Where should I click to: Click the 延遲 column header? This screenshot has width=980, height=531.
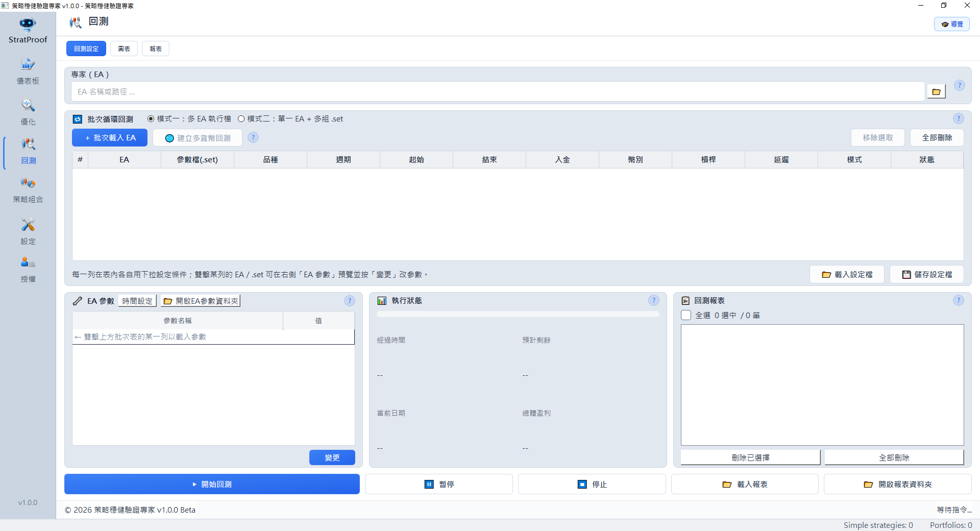781,160
